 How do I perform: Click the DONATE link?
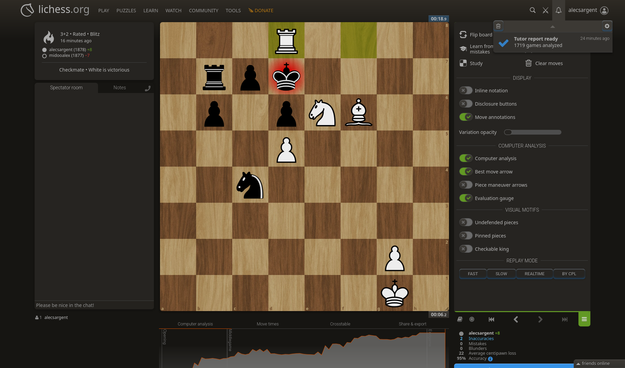pyautogui.click(x=261, y=11)
